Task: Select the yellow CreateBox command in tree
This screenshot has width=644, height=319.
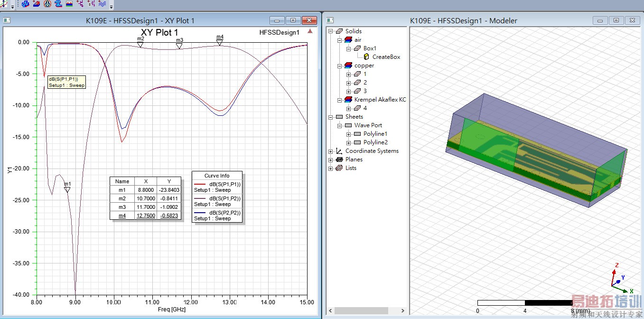Action: click(366, 57)
